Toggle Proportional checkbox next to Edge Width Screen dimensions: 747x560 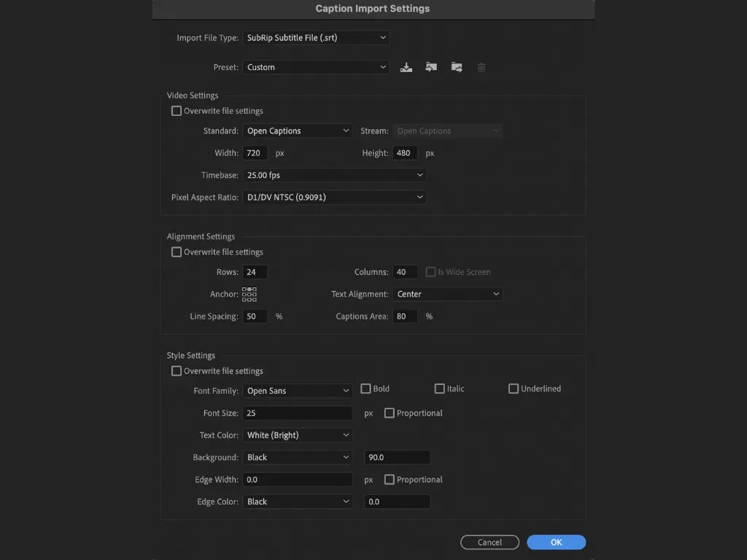click(x=390, y=480)
